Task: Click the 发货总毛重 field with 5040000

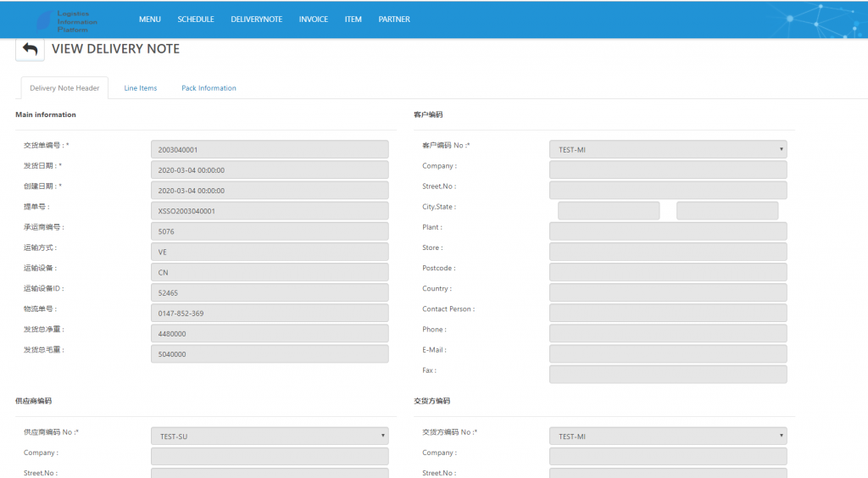Action: point(270,354)
